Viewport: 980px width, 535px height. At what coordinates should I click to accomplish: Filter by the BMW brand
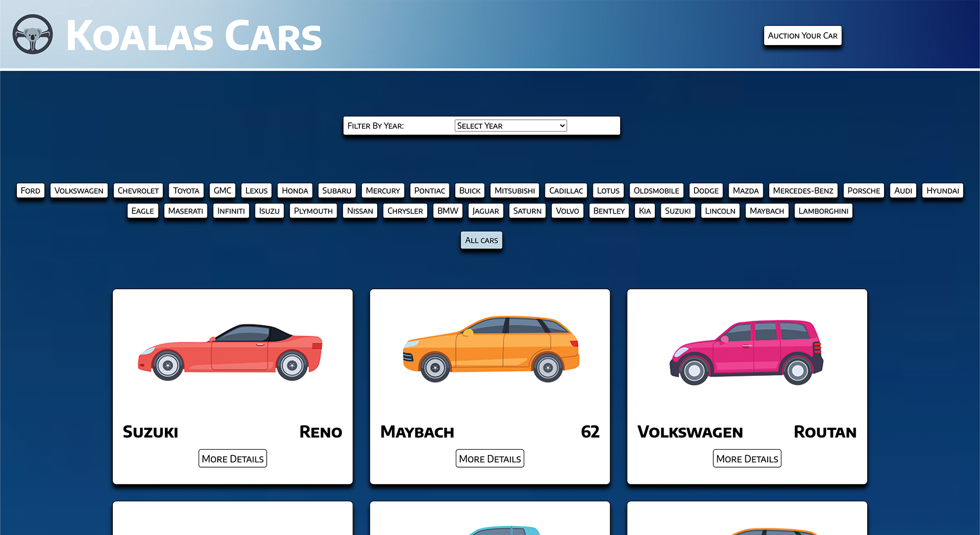click(447, 211)
